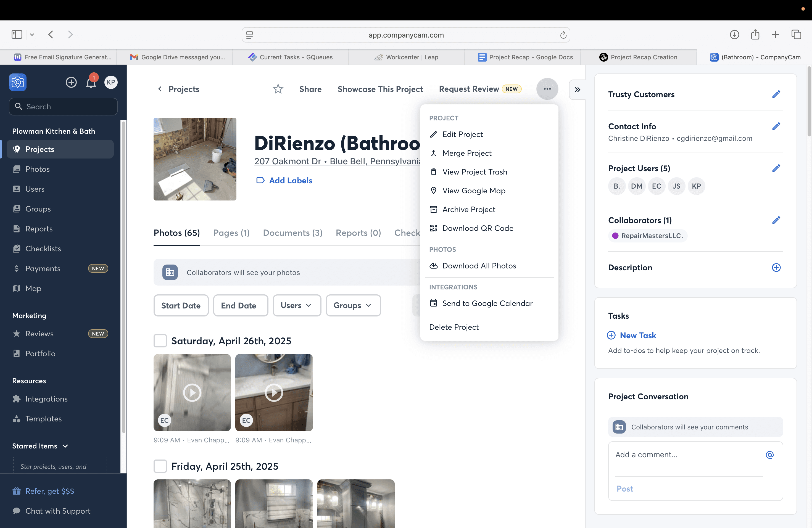This screenshot has height=528, width=812.
Task: Collapse the right details panel
Action: click(x=577, y=89)
